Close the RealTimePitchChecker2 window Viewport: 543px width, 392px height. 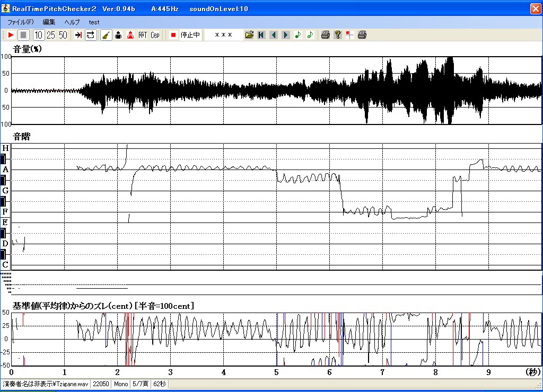click(536, 8)
